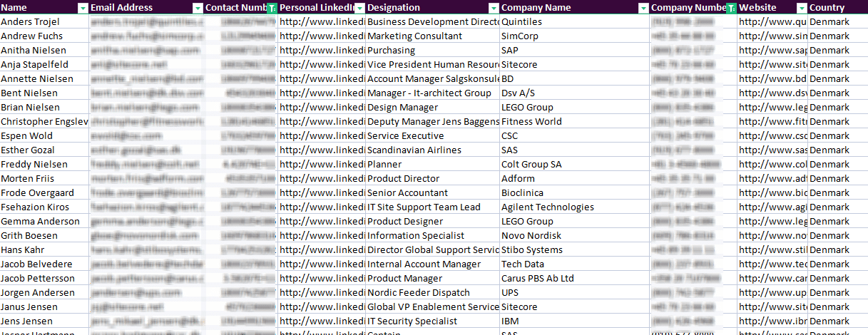This screenshot has height=335, width=868.
Task: Select the Country header cell
Action: point(838,8)
